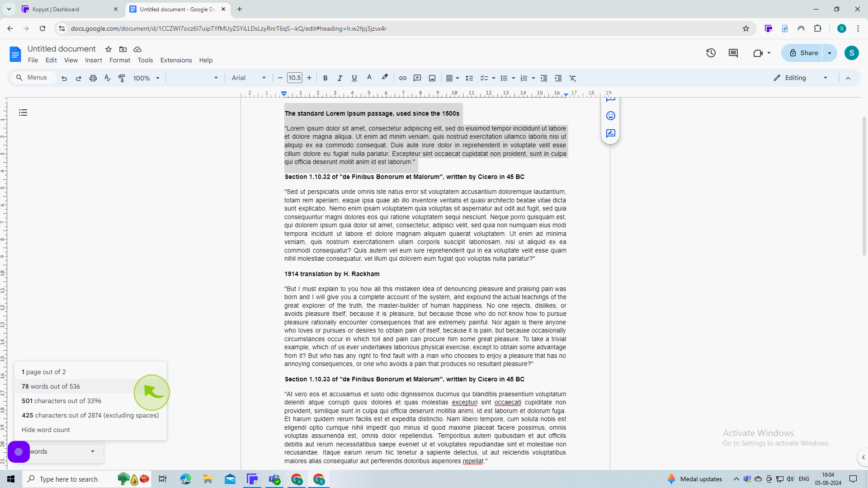Open the Arial font dropdown
868x488 pixels.
pyautogui.click(x=249, y=78)
